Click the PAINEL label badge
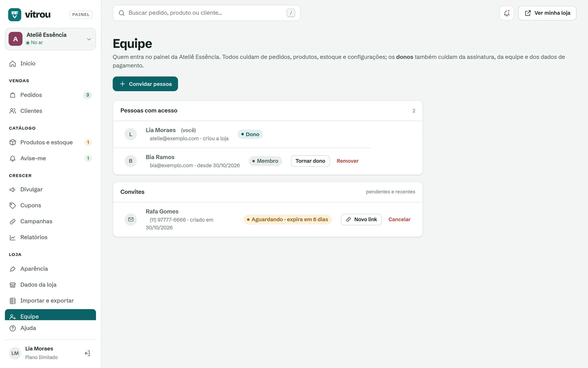Screen dimensions: 588x368 click(x=81, y=14)
